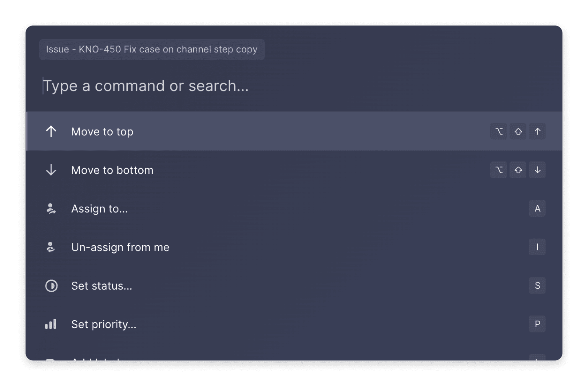Click the Move to top arrow icon
Image resolution: width=588 pixels, height=386 pixels.
[x=51, y=131]
